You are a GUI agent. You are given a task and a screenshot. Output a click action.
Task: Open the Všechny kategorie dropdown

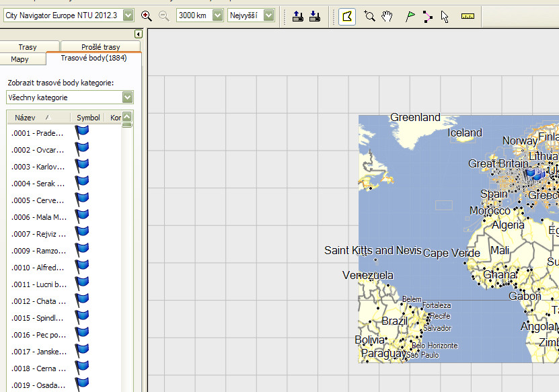point(128,97)
